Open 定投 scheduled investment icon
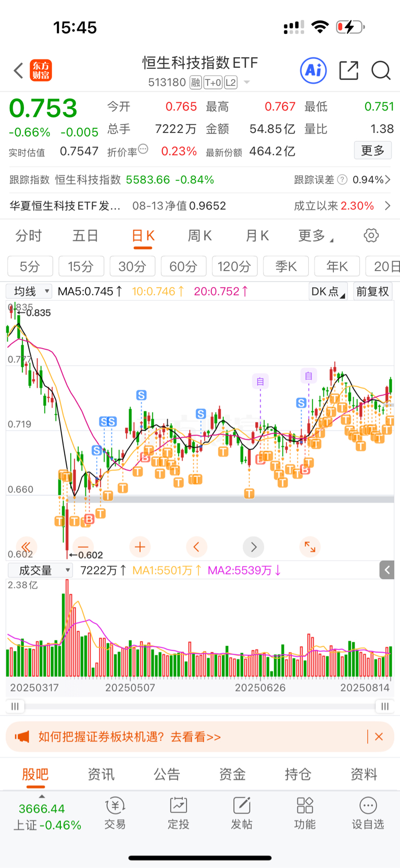Viewport: 400px width, 868px height. point(178,813)
